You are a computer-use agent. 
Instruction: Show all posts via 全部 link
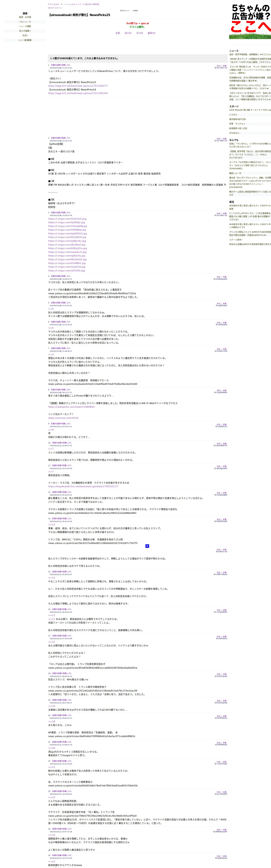(x=118, y=33)
